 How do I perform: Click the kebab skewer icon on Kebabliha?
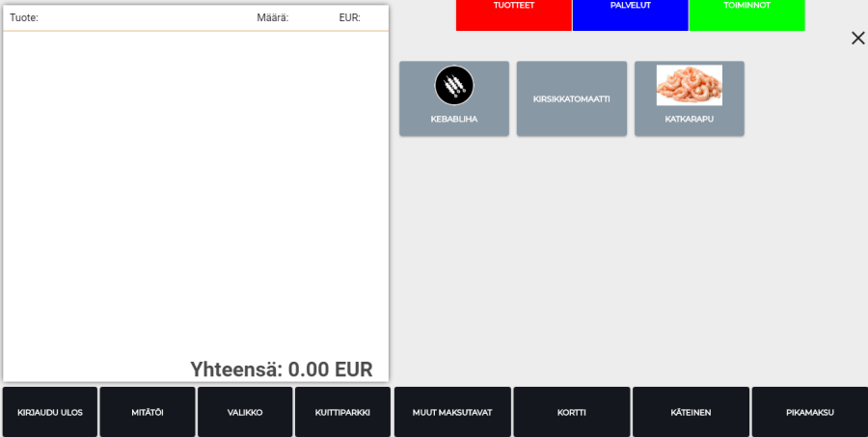click(454, 86)
